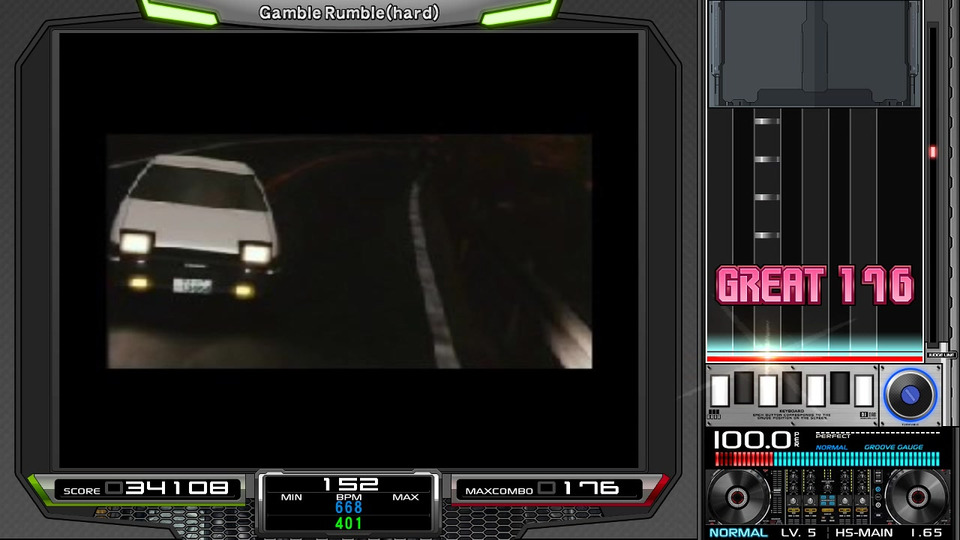Click the current BPM value '152'
The width and height of the screenshot is (960, 540).
click(x=350, y=484)
